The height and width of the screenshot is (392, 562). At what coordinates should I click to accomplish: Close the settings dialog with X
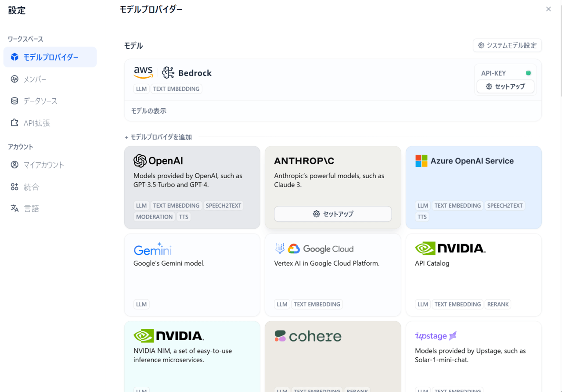click(x=548, y=9)
